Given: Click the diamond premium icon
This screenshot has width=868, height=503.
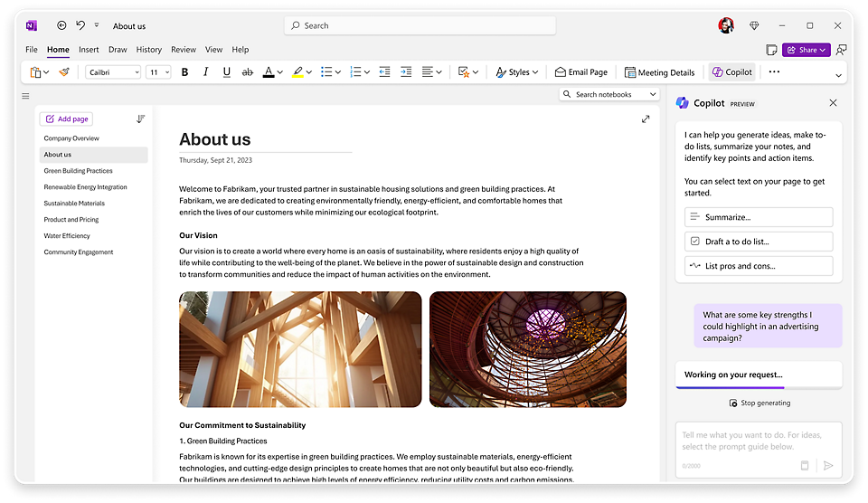Looking at the screenshot, I should tap(754, 25).
